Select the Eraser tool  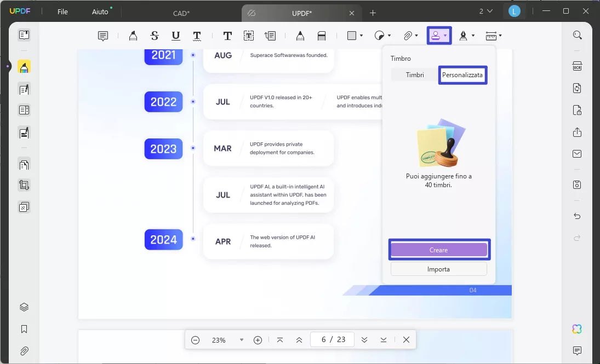(x=322, y=36)
